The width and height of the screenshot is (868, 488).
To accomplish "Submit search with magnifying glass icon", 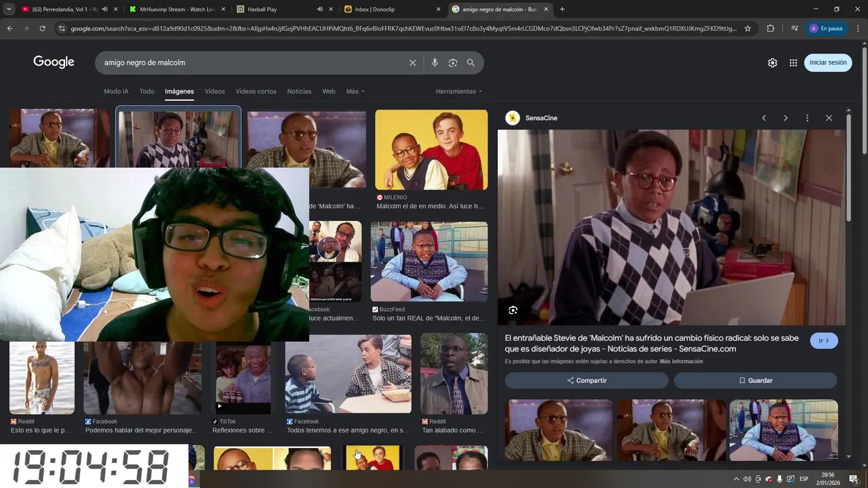I will point(471,62).
